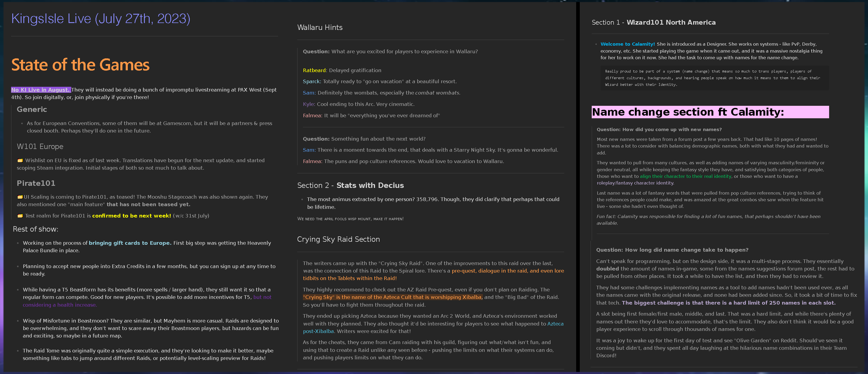Click 'Section 2 - Stats with Decius' heading
The width and height of the screenshot is (868, 374).
350,185
